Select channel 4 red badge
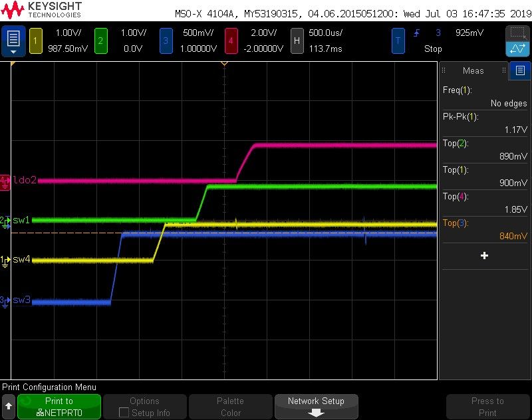 pyautogui.click(x=231, y=41)
